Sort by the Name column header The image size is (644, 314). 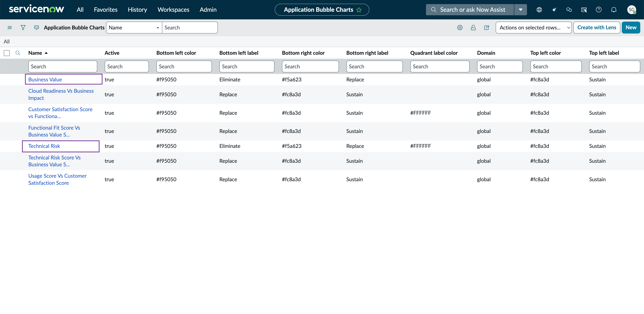tap(35, 53)
